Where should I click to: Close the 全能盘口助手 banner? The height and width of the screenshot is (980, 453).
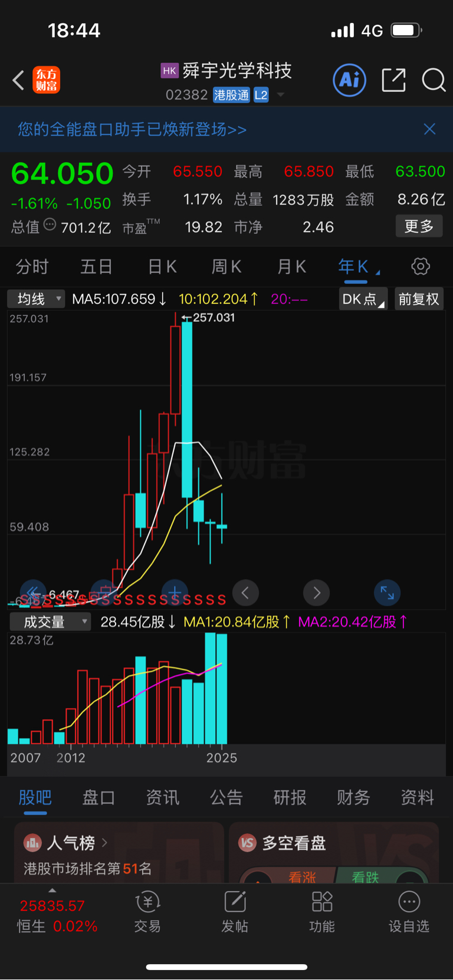(x=429, y=129)
